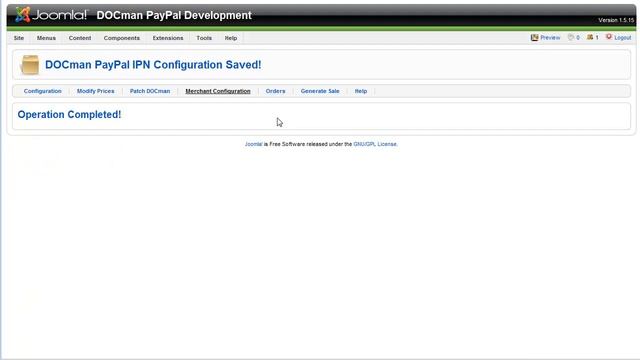The width and height of the screenshot is (640, 360).
Task: Open the Tools menu
Action: 204,38
